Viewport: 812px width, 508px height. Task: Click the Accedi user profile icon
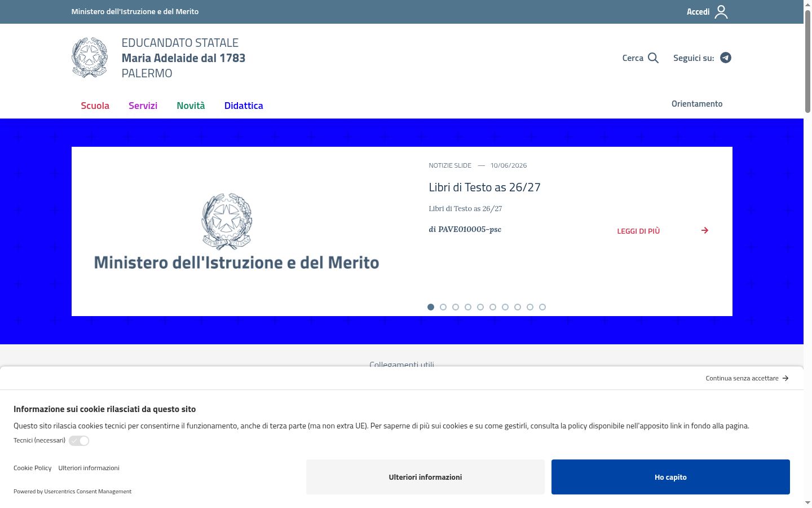721,12
